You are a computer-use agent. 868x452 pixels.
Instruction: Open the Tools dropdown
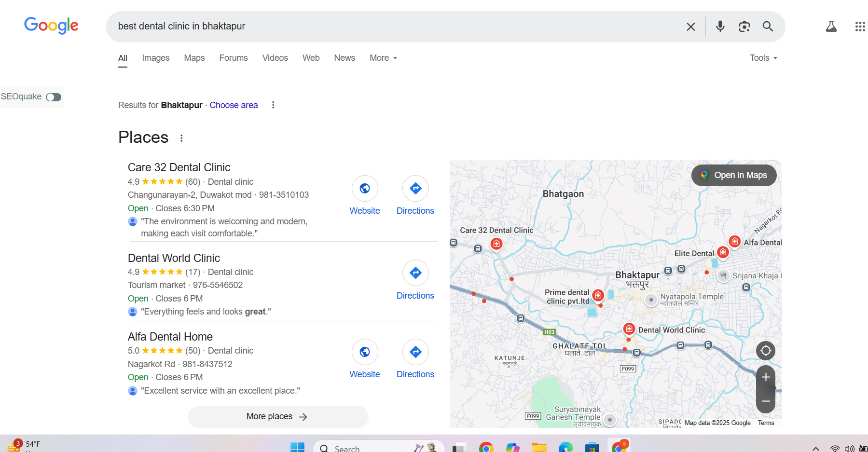(763, 58)
